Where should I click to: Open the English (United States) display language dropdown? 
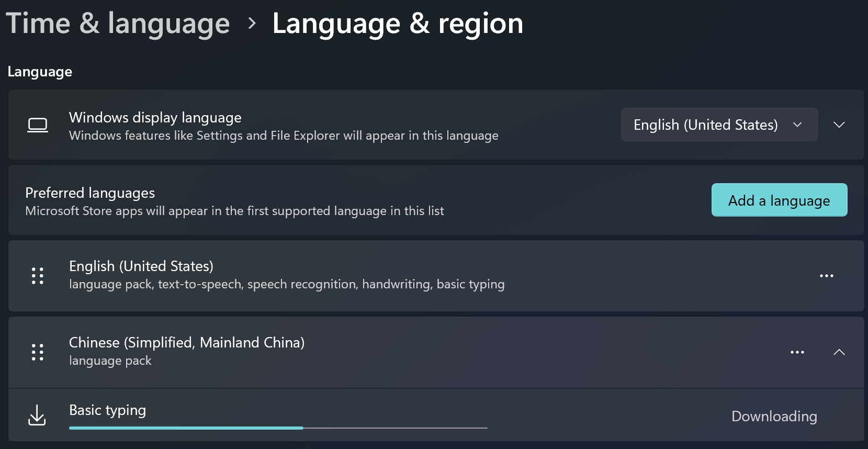pyautogui.click(x=719, y=125)
